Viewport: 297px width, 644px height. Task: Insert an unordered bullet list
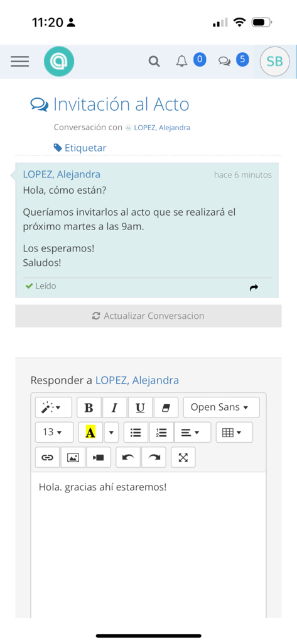tap(136, 432)
